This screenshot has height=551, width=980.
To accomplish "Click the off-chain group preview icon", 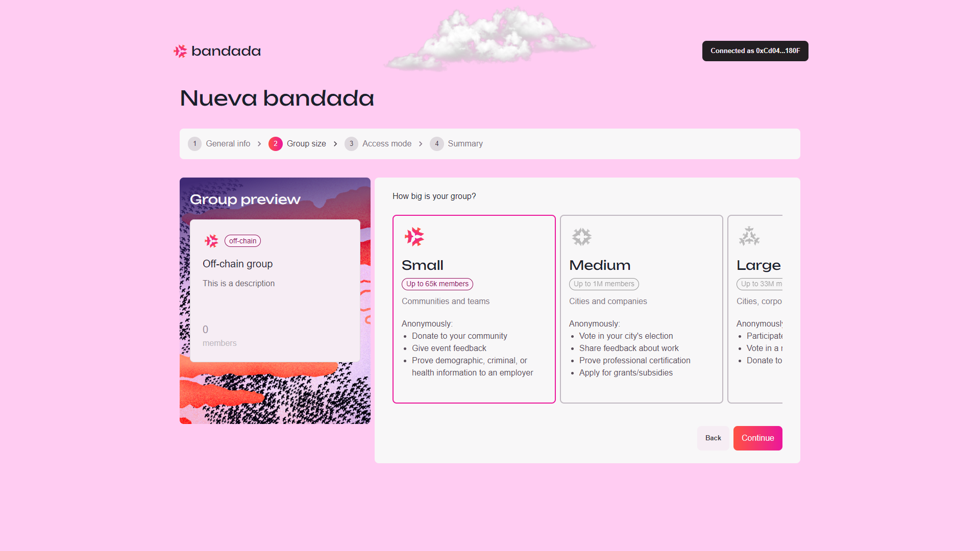I will (x=211, y=241).
